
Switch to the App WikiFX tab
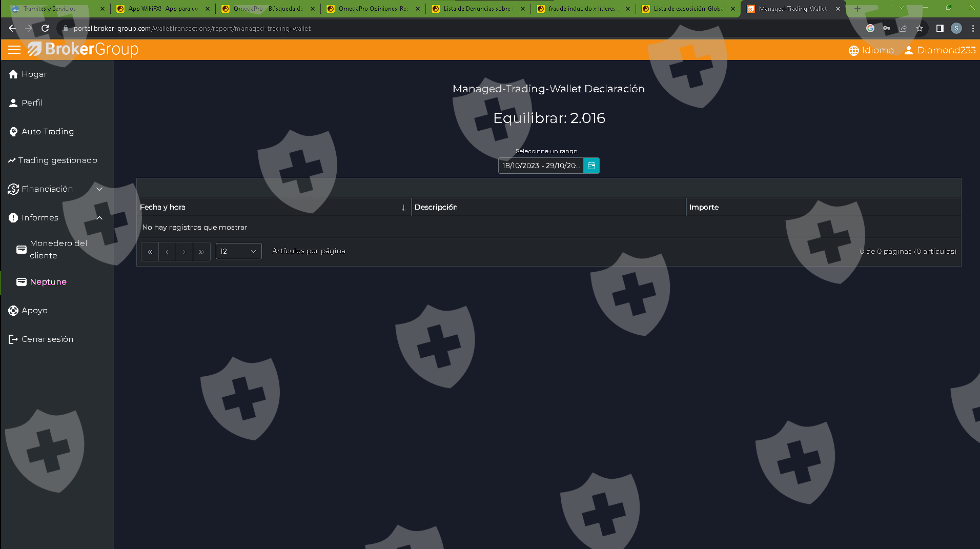click(x=163, y=9)
